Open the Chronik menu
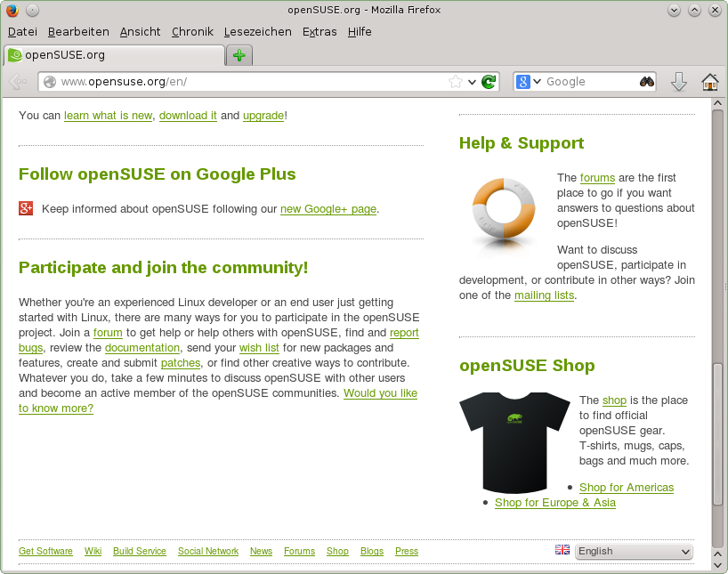The height and width of the screenshot is (574, 728). [x=192, y=31]
